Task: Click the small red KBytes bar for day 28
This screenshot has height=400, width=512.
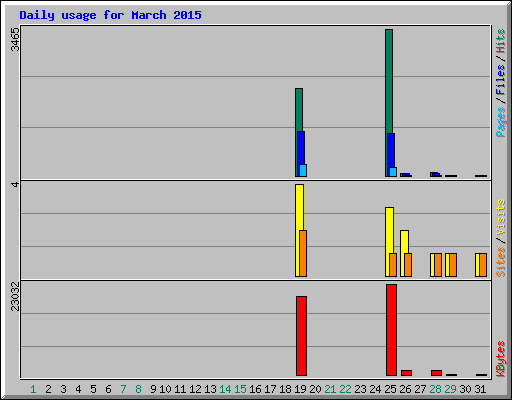Action: [436, 373]
